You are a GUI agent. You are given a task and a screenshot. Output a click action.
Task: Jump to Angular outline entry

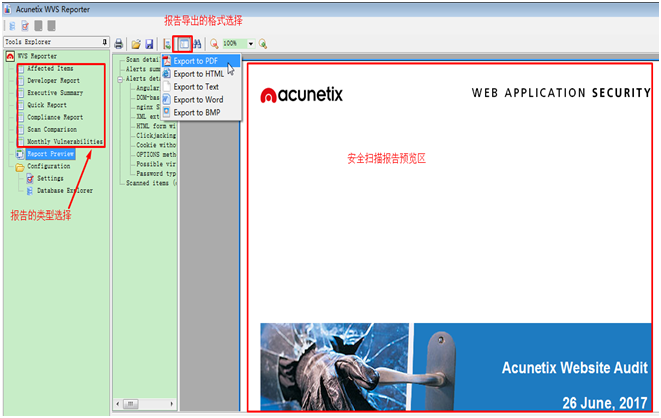point(148,88)
